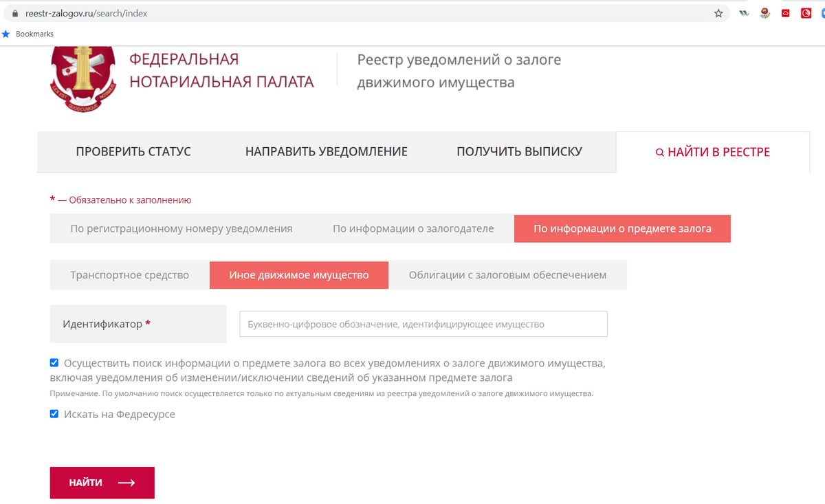
Task: Open the red clock extension icon
Action: [806, 12]
